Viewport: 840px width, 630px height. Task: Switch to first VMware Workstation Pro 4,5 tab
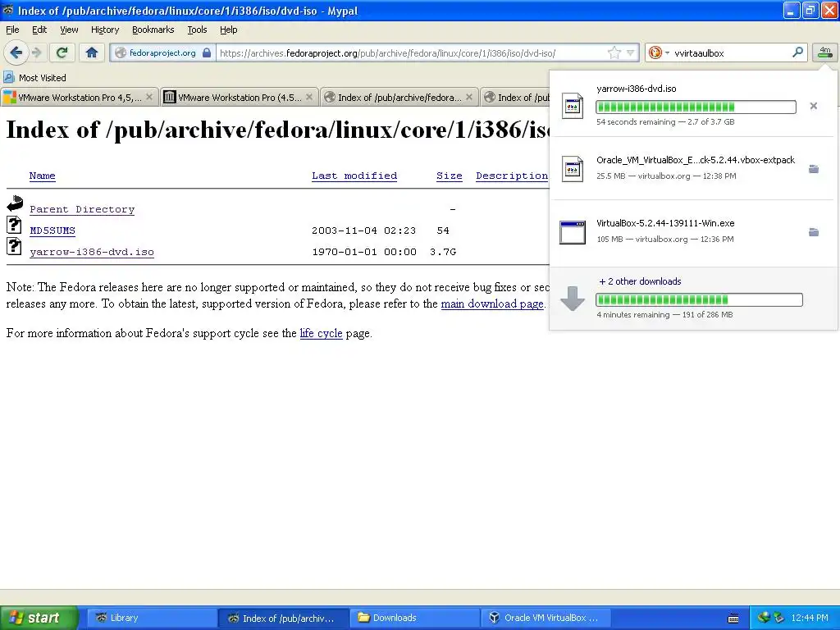click(80, 97)
